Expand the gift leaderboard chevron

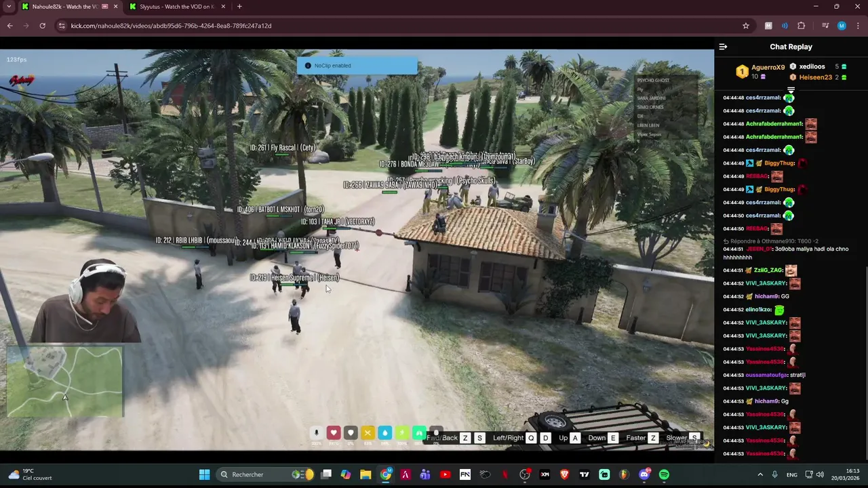click(791, 90)
